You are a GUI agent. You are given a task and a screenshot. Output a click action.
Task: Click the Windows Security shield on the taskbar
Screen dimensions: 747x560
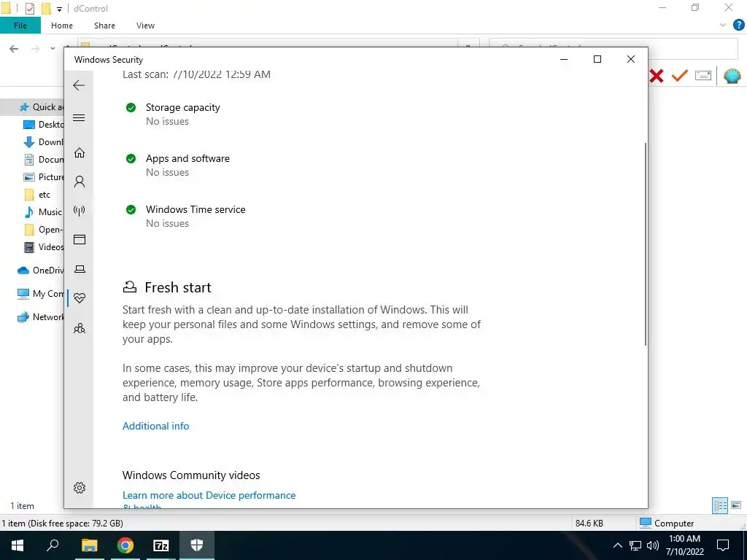click(197, 545)
